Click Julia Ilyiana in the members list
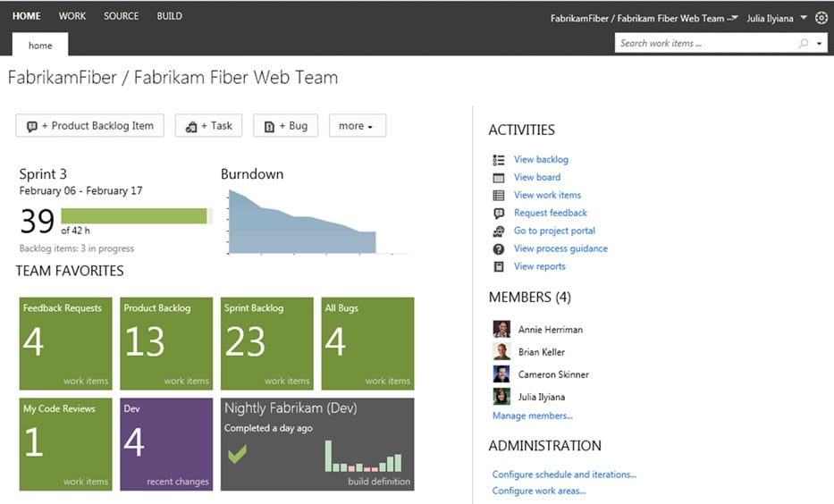834x504 pixels. coord(542,397)
